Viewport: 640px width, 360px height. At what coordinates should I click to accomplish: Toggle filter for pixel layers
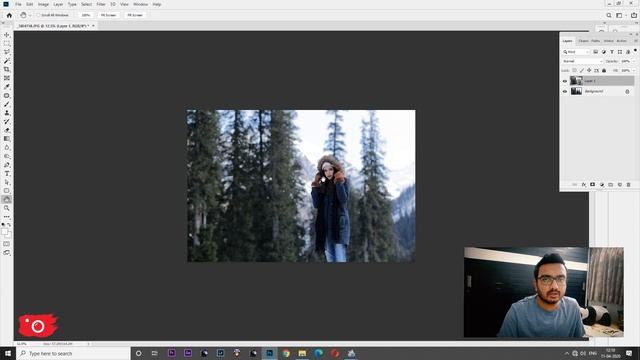pos(596,52)
